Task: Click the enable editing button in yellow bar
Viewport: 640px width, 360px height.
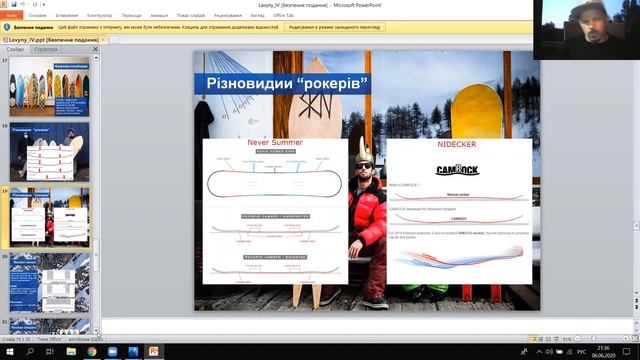Action: coord(334,27)
